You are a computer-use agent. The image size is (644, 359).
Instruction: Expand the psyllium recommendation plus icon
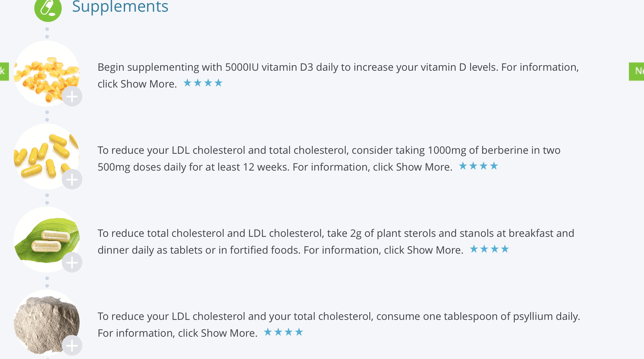click(x=72, y=346)
